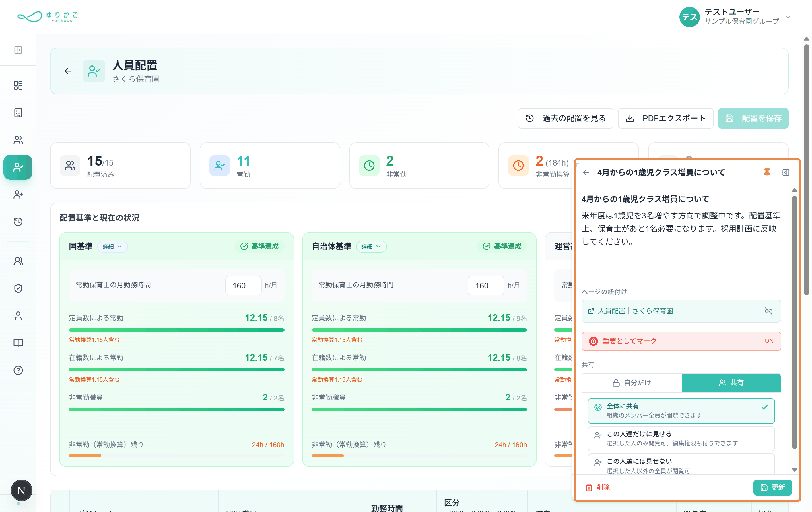This screenshot has height=512, width=812.
Task: Click the 国基準 monthly hours input field
Action: point(244,286)
